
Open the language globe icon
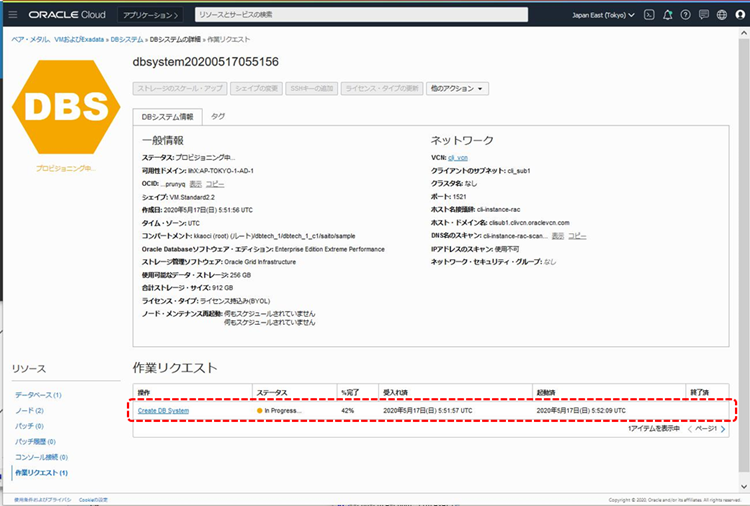tap(720, 15)
